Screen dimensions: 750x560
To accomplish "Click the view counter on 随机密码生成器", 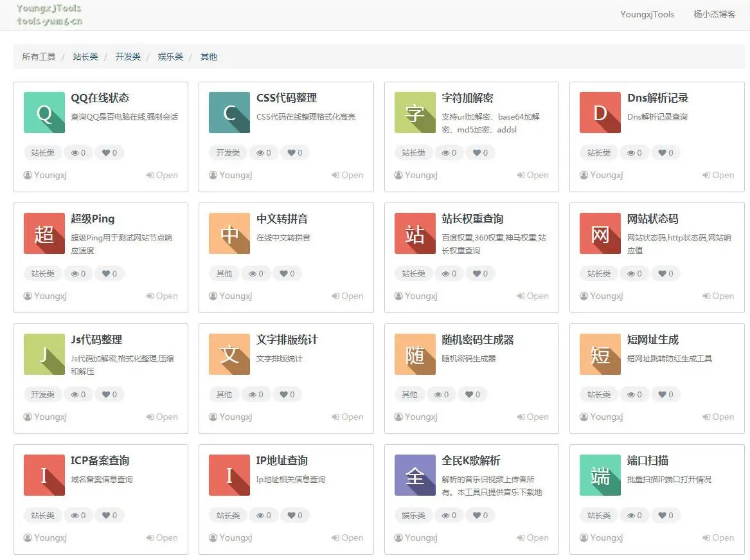I will (442, 394).
